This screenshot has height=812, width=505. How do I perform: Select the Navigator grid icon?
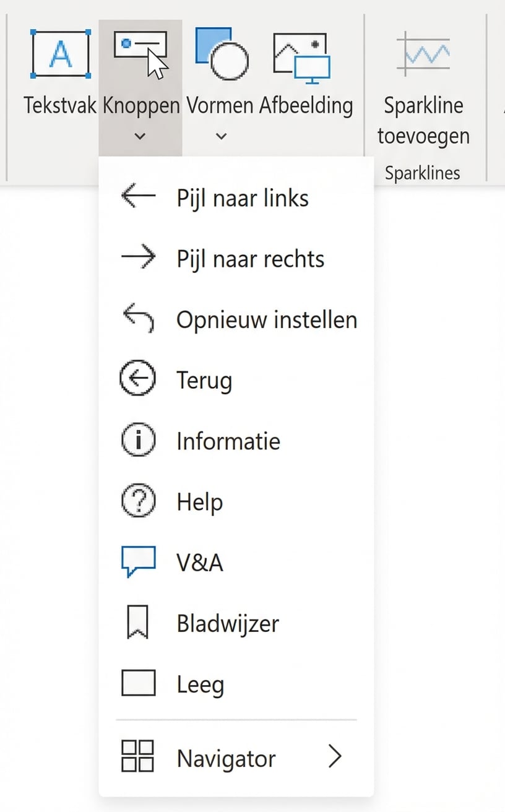[x=137, y=756]
